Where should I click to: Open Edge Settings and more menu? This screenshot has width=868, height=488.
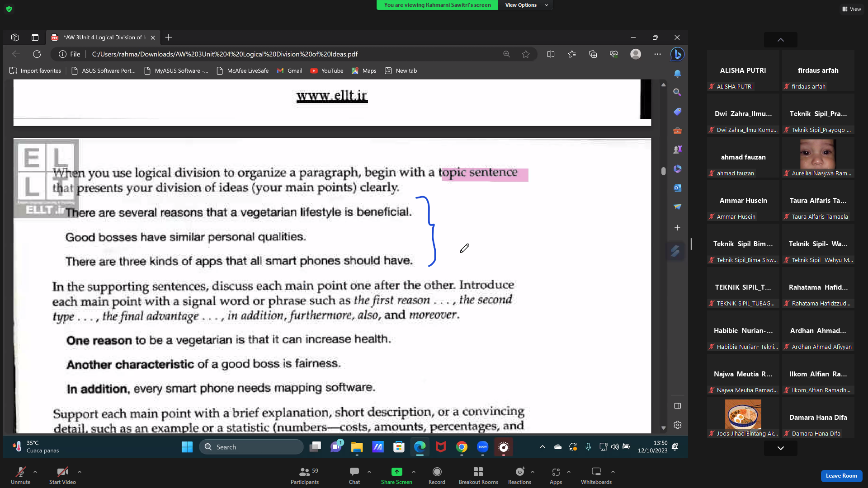657,54
